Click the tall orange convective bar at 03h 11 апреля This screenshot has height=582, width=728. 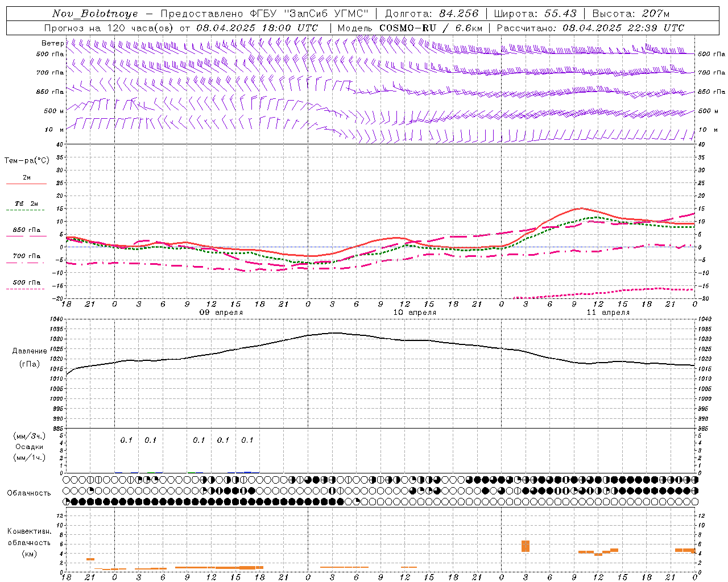point(526,546)
